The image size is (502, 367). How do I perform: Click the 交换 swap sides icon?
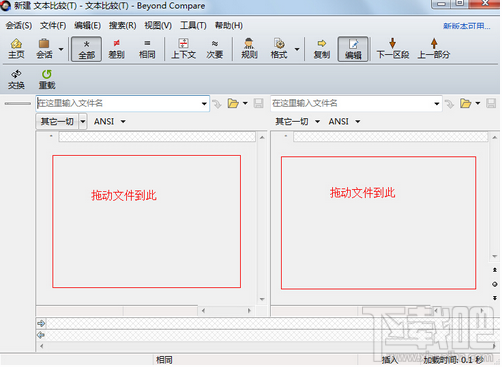[x=16, y=79]
